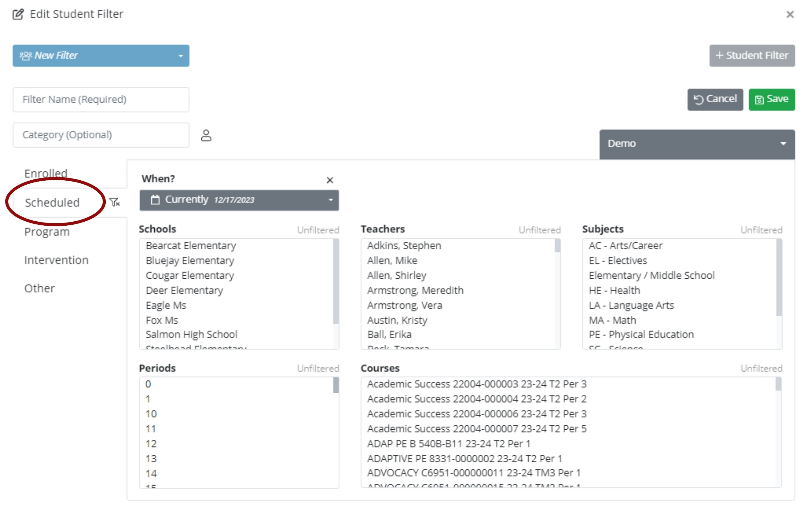Add a new Student Filter button
The image size is (812, 516).
point(752,56)
